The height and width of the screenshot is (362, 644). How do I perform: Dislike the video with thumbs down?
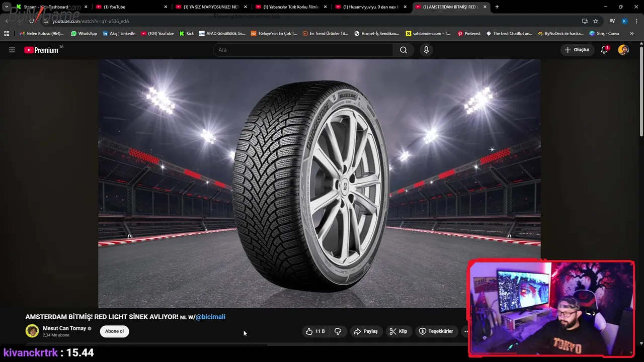338,331
